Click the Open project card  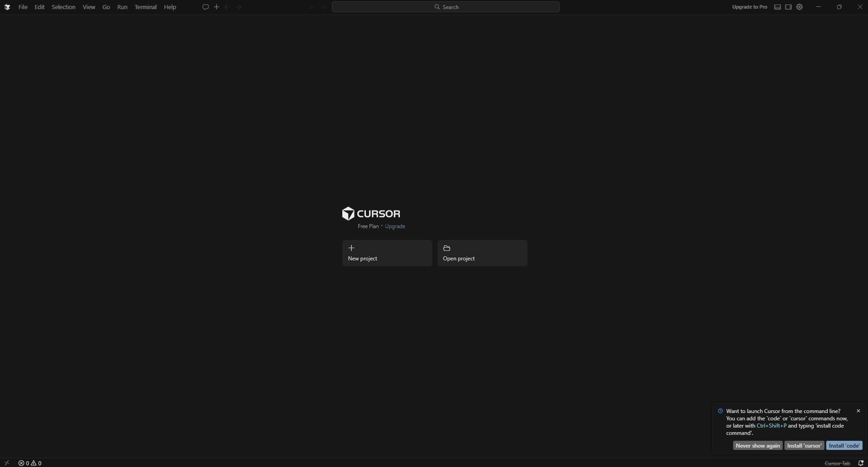coord(482,253)
